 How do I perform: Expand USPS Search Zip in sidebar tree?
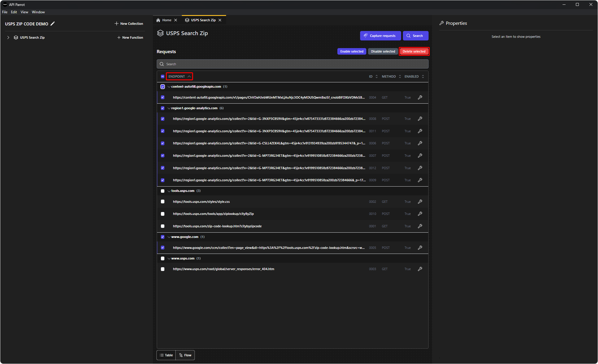click(8, 37)
